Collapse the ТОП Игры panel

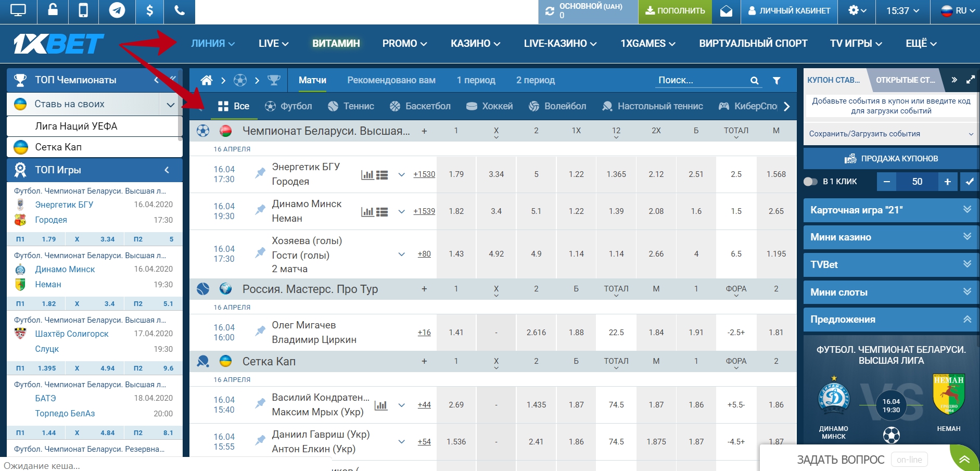click(x=167, y=170)
